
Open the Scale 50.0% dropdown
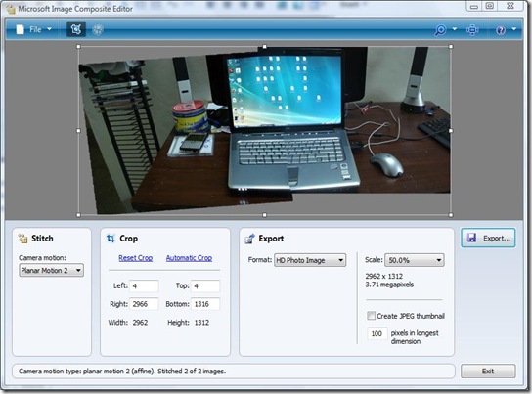click(x=415, y=260)
